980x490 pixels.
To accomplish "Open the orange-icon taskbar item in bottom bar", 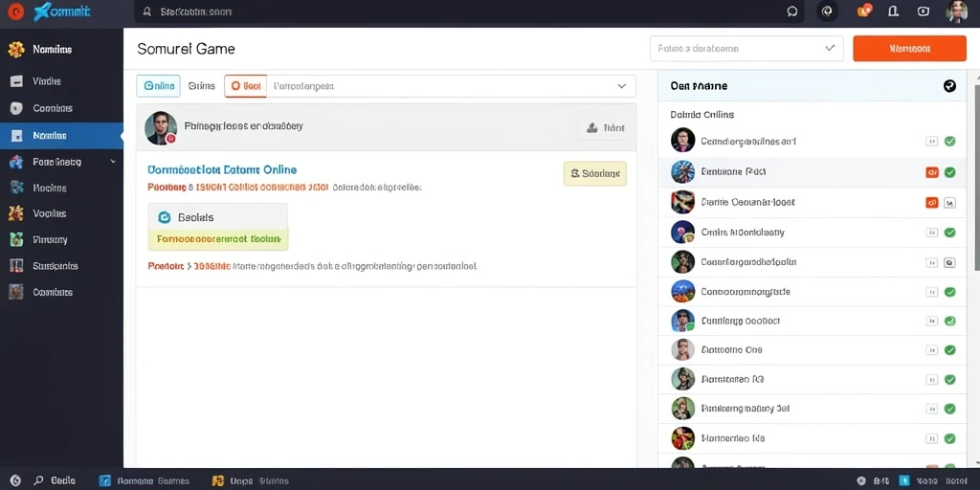I will point(251,480).
